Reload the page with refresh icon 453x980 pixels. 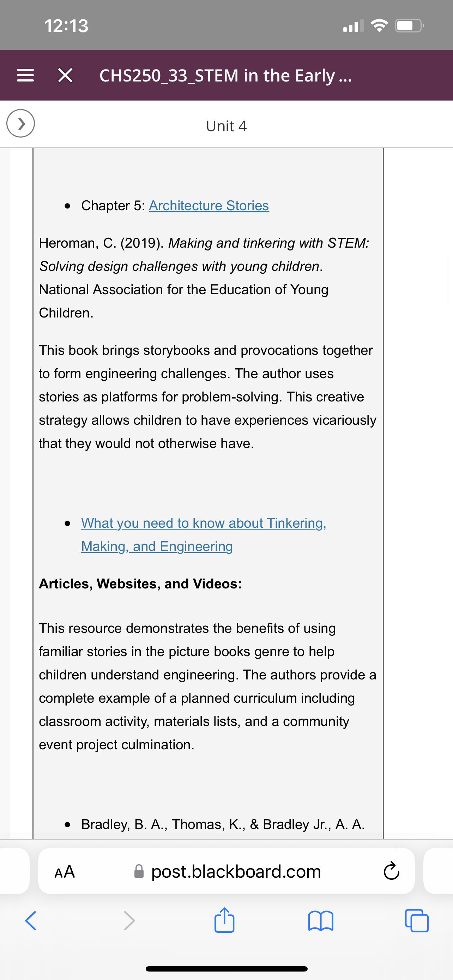click(x=391, y=871)
